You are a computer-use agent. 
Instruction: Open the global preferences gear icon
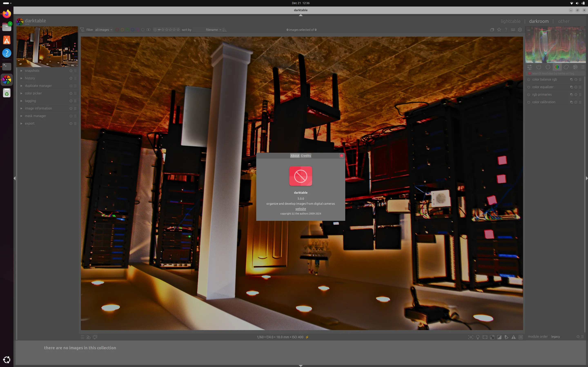tap(520, 30)
